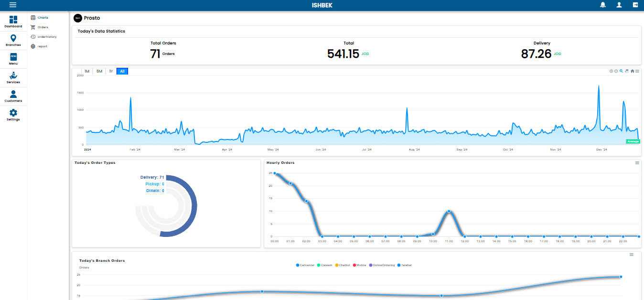Open the Customers section
This screenshot has width=644, height=300.
13,96
